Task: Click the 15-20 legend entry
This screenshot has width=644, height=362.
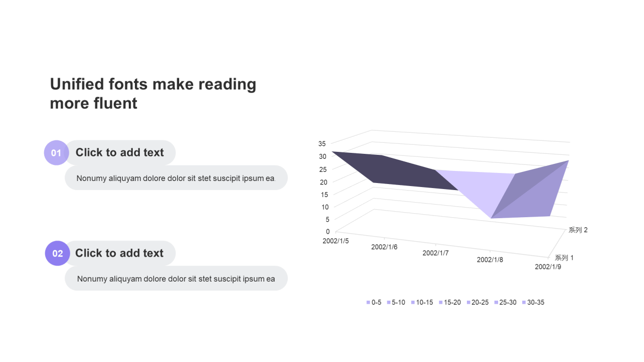Action: tap(450, 303)
